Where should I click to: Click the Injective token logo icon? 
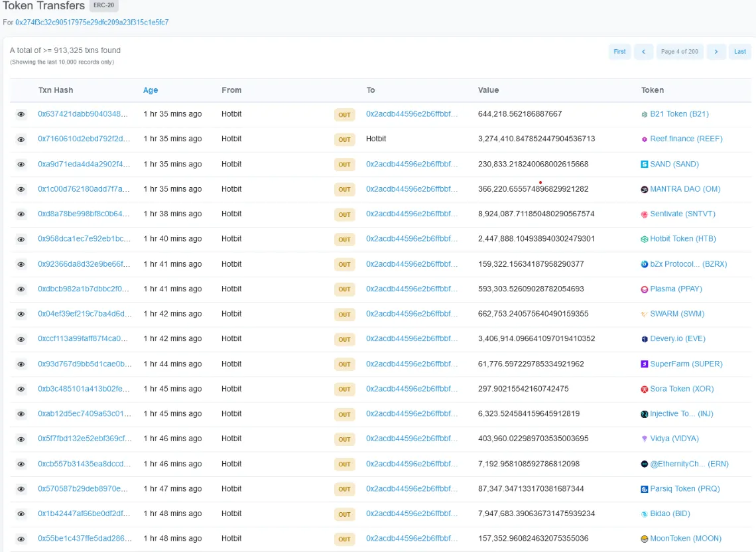coord(644,414)
